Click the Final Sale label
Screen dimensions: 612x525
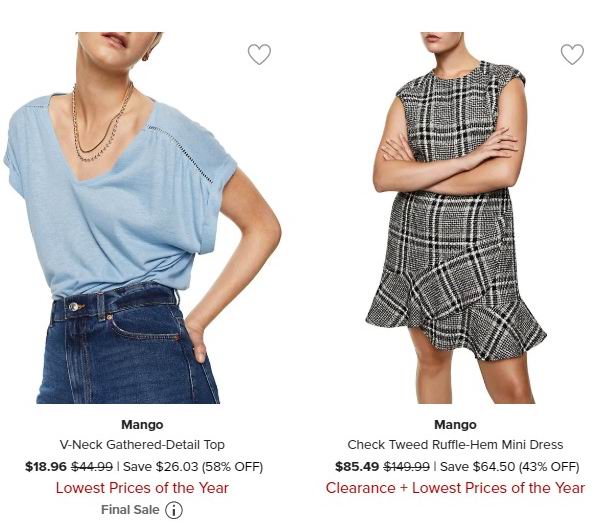pyautogui.click(x=130, y=510)
